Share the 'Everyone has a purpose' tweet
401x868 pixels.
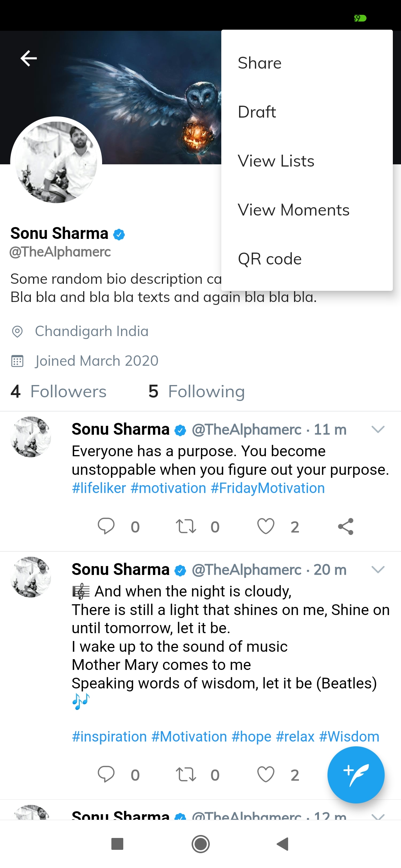pos(346,526)
